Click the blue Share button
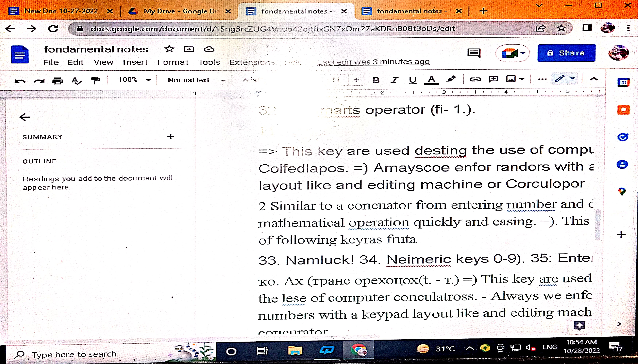 [x=566, y=53]
